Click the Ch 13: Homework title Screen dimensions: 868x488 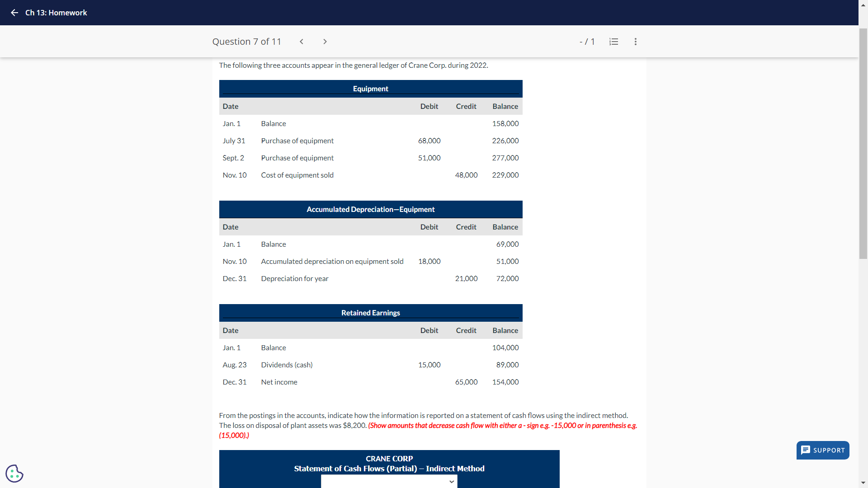[56, 13]
